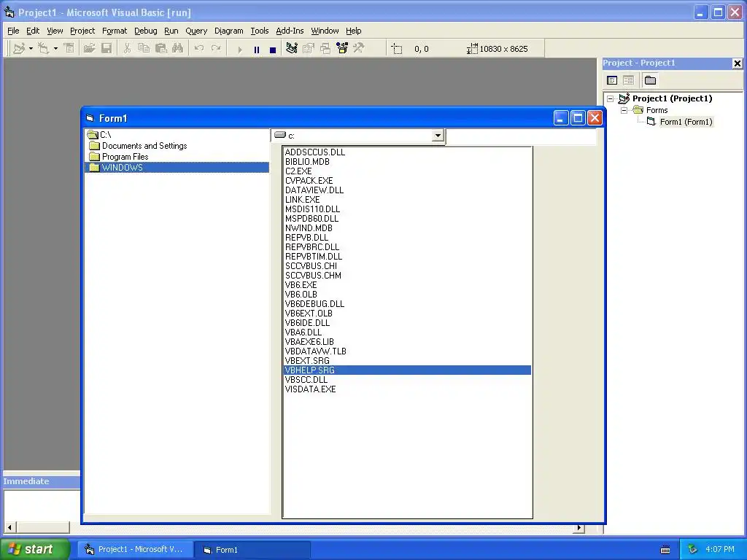Pause the program with Break button
Viewport: 747px width, 560px height.
click(256, 49)
